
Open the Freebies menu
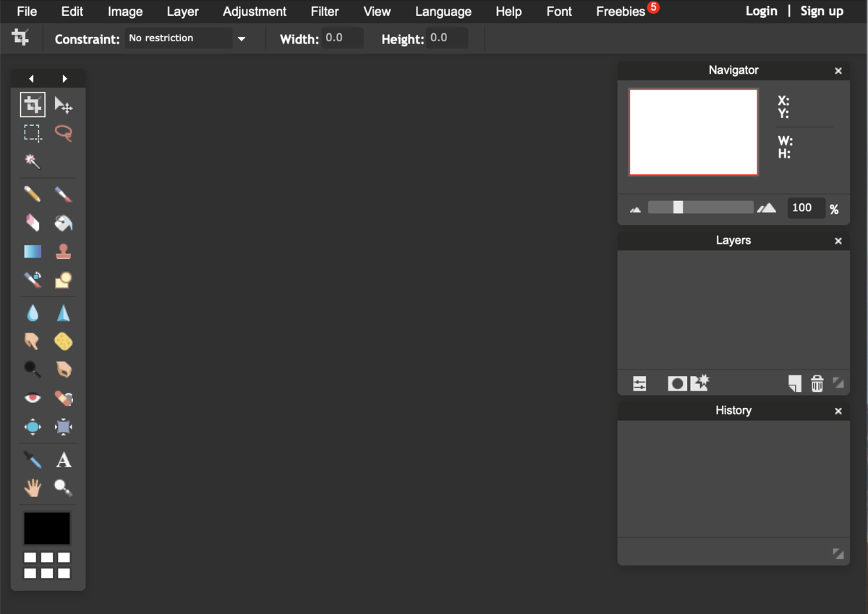[x=621, y=12]
